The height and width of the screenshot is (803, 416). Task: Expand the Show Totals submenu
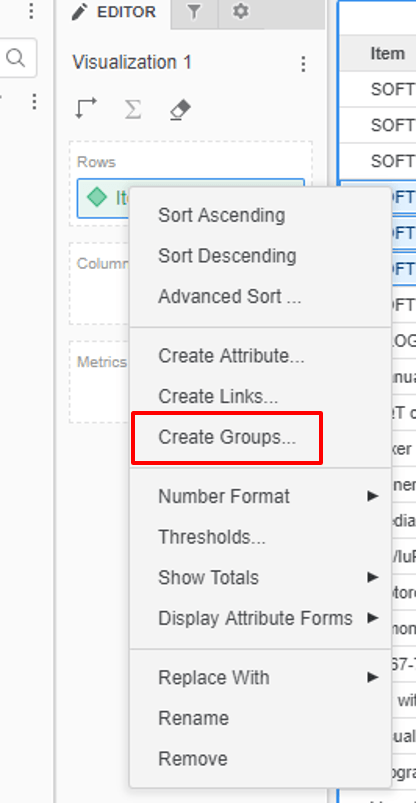pos(261,578)
